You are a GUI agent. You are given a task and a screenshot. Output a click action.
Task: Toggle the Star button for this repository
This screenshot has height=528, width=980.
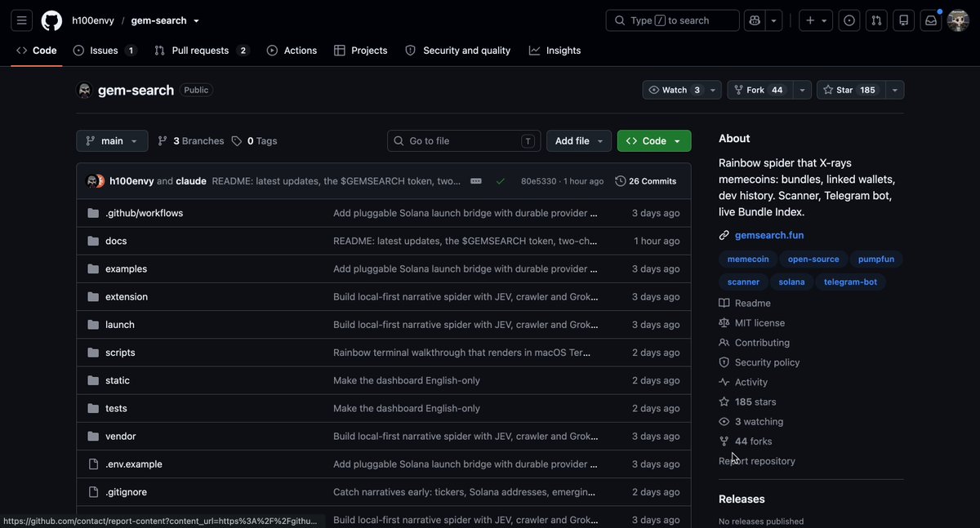[851, 90]
